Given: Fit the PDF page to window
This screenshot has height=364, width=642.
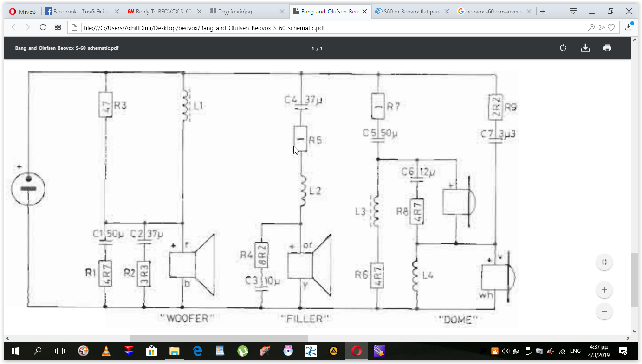Looking at the screenshot, I should [x=604, y=262].
